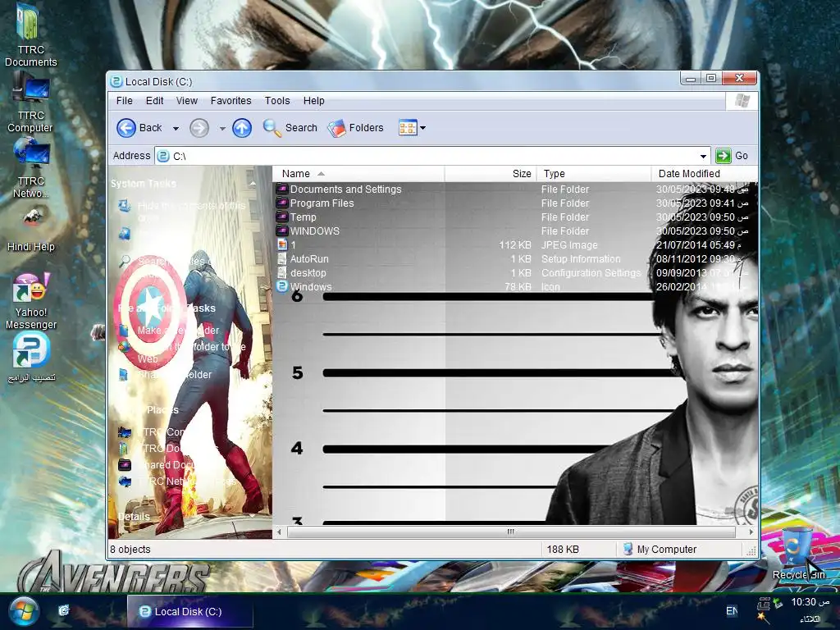Open Shared Documents in Other Places
The image size is (840, 630).
[158, 465]
